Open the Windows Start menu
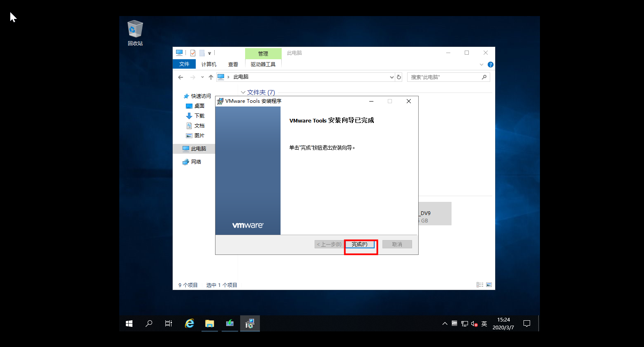 [x=129, y=324]
